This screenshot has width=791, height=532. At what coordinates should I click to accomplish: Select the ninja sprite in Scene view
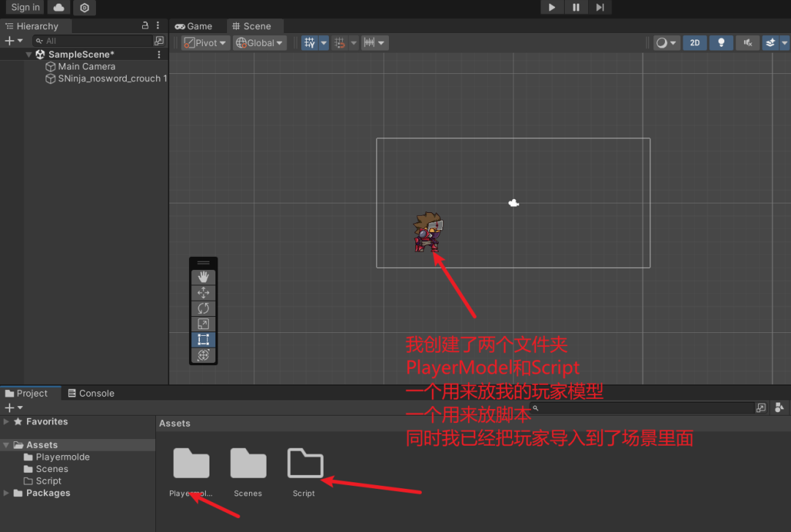428,232
